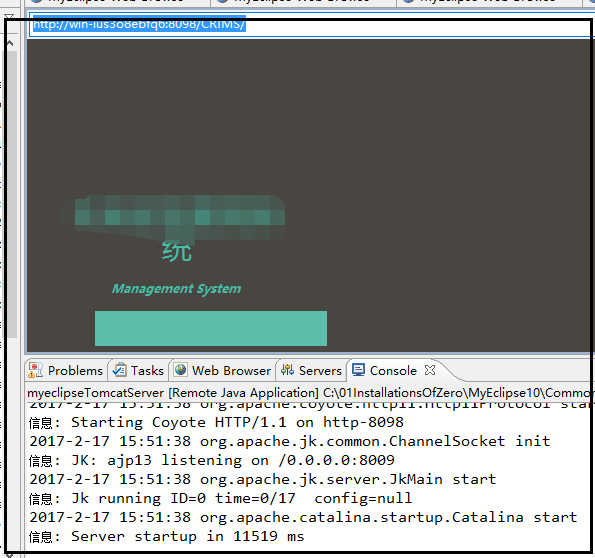The image size is (595, 558).
Task: Click the Web Browser globe icon
Action: tap(181, 369)
